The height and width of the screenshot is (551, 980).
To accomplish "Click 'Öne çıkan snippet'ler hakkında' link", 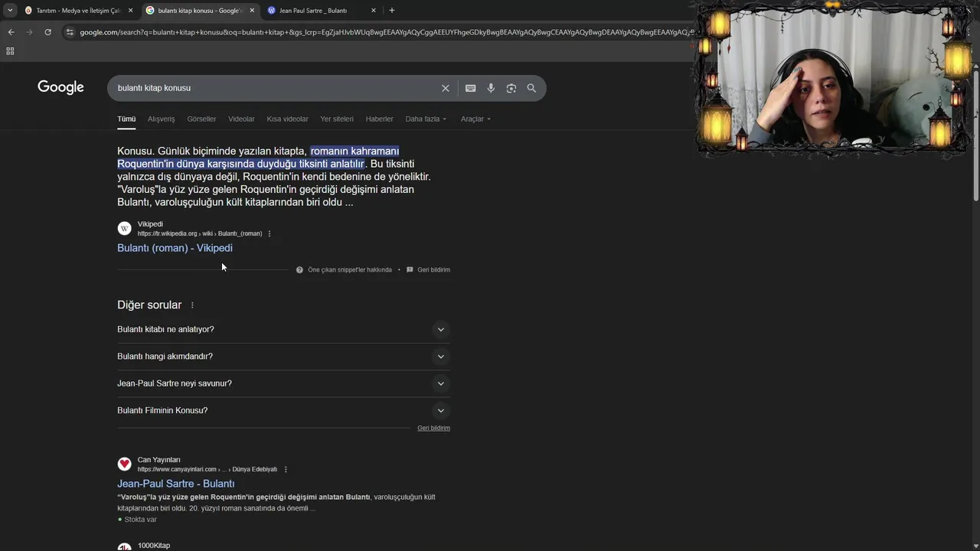I will pos(350,270).
